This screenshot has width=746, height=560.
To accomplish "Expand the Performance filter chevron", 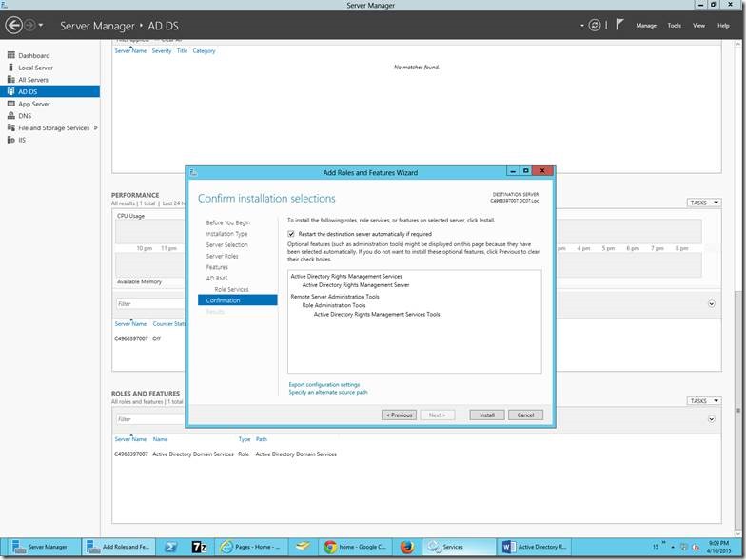I will pos(712,304).
